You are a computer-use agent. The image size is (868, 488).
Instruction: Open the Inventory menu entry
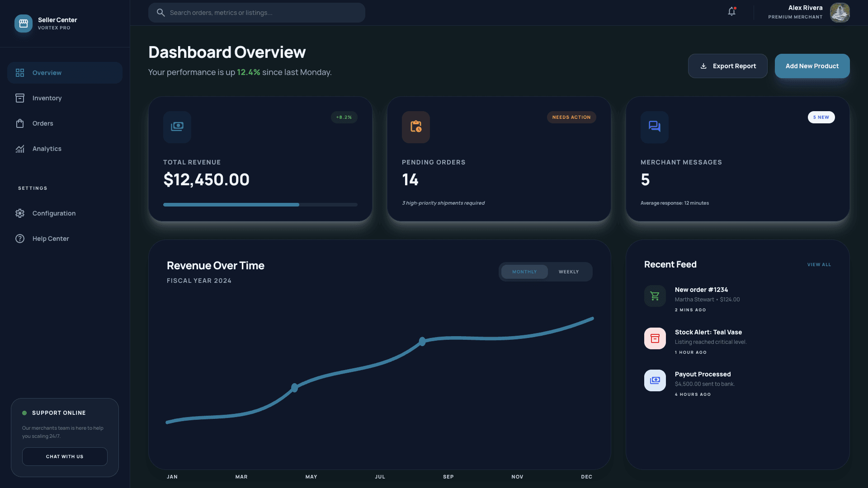[x=47, y=98]
